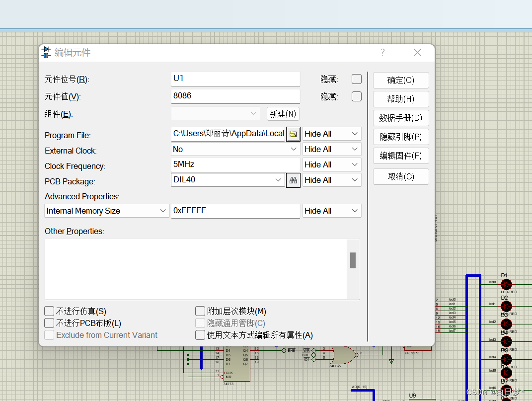Click the edit component icon in title bar
532x401 pixels.
[x=47, y=52]
